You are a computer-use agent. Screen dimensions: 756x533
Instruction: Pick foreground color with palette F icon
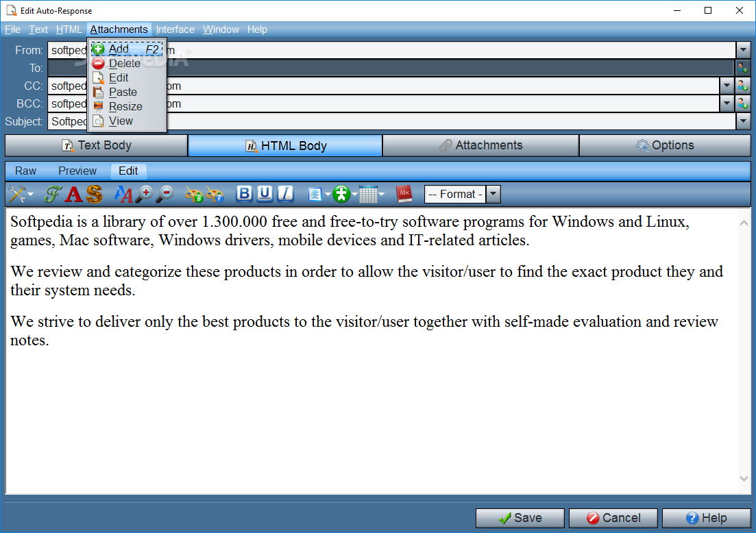215,194
